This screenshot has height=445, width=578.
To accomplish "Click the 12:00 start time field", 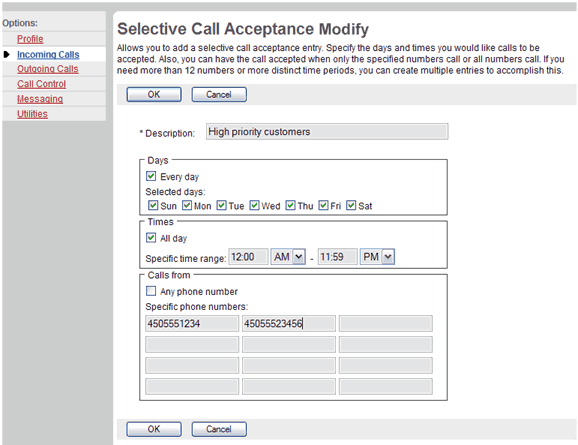I will coord(248,257).
